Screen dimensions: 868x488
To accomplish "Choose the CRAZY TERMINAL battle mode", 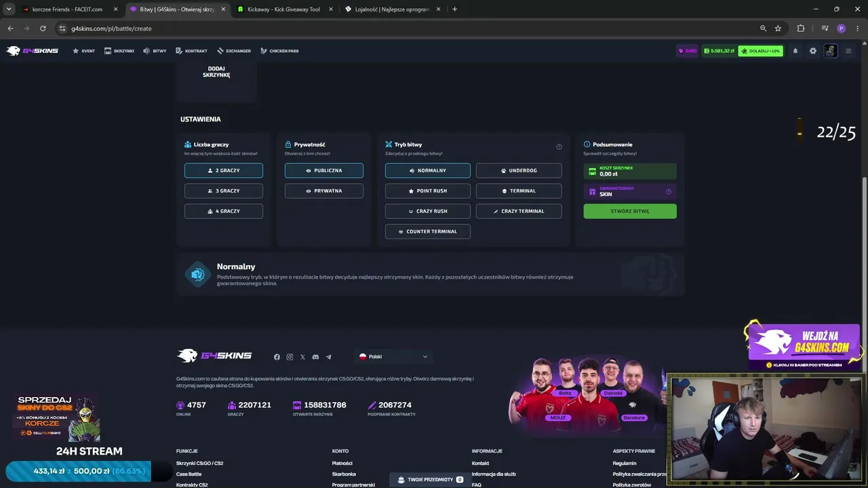I will coord(519,211).
